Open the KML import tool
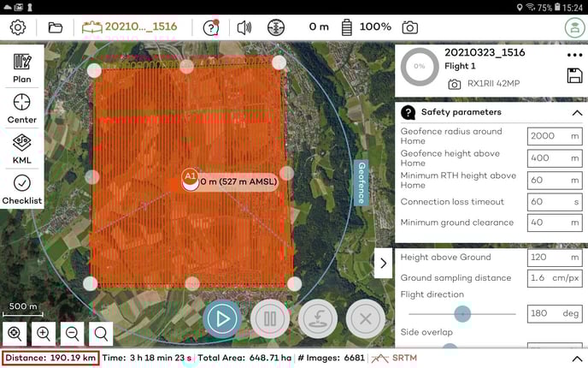Viewport: 588px width, 368px height. (22, 148)
